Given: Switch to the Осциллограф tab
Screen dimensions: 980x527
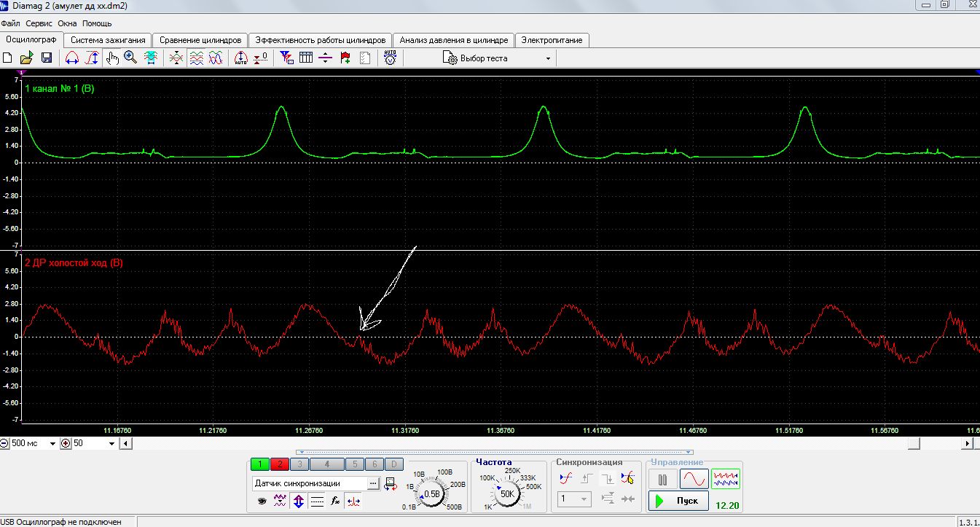Looking at the screenshot, I should click(31, 39).
